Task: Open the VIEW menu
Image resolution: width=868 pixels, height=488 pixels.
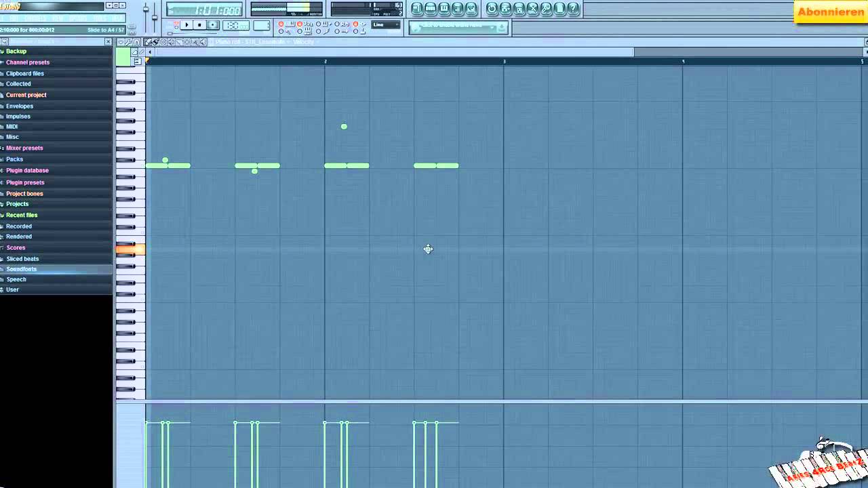Action: (x=58, y=18)
